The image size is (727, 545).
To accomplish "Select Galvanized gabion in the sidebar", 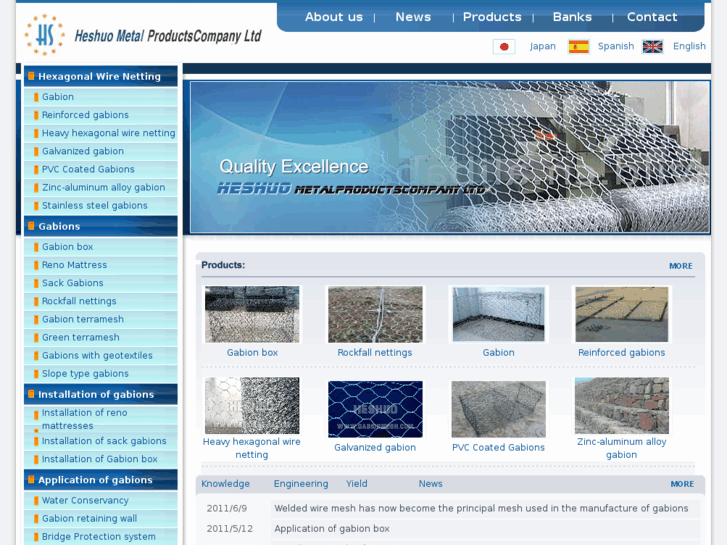I will (83, 151).
